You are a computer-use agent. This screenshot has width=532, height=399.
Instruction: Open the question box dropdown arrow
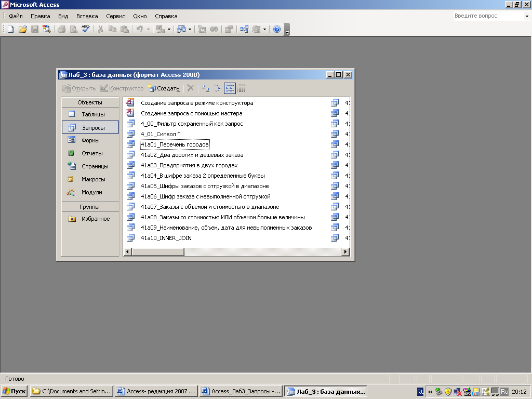(527, 16)
